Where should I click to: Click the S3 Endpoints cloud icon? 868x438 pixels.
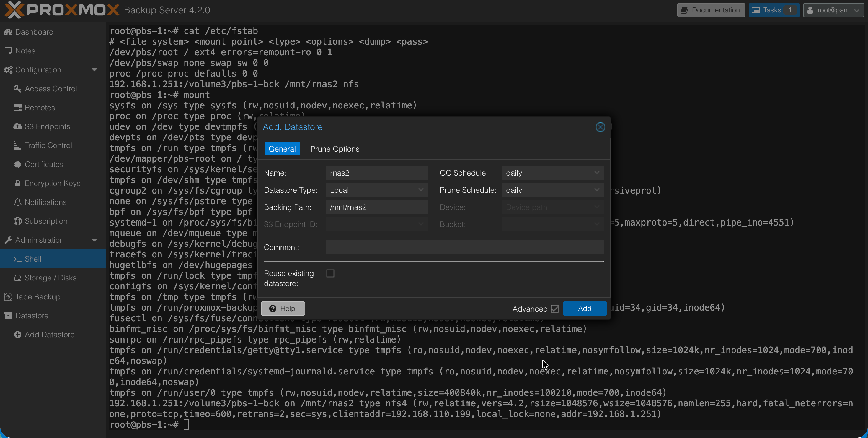[x=17, y=126]
